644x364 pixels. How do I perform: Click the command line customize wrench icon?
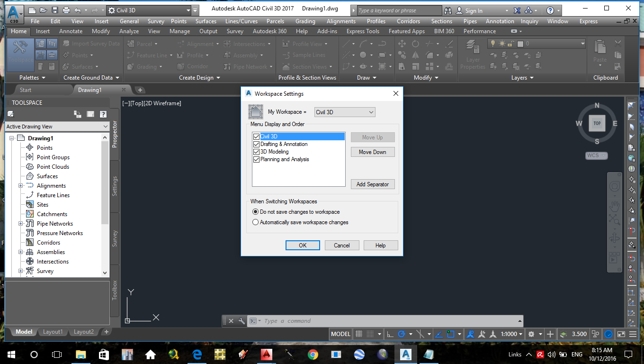[x=242, y=321]
